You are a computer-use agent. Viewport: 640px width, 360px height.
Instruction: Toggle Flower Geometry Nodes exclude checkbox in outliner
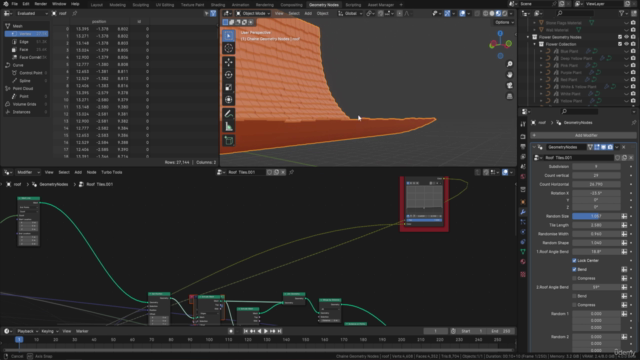pos(620,37)
